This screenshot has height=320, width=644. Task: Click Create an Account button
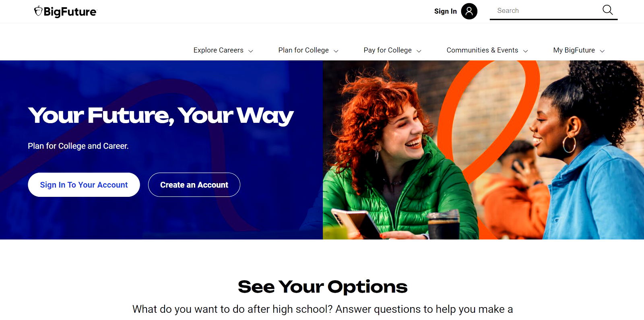pos(194,185)
